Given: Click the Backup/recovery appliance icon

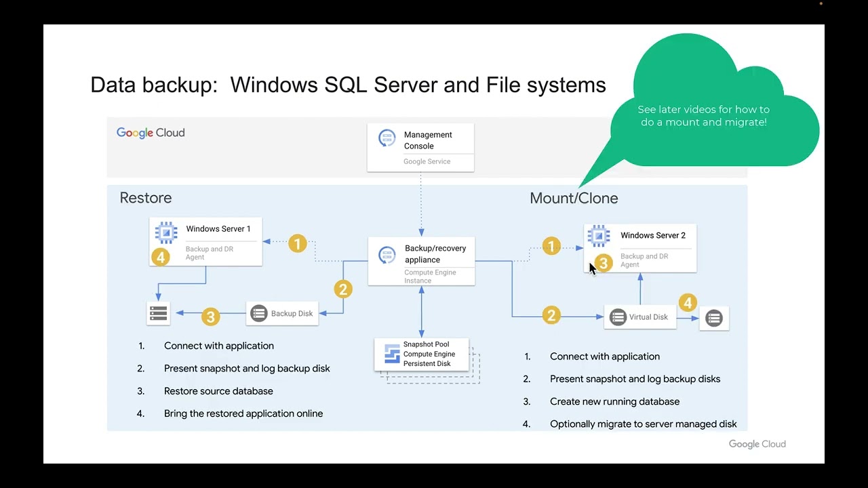Looking at the screenshot, I should pyautogui.click(x=387, y=255).
